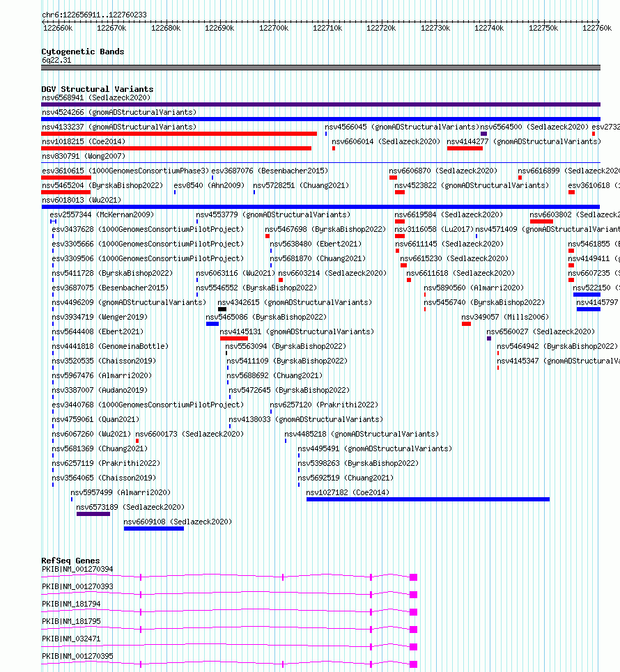
Task: Click the nsv4144277 red variant bar
Action: pos(465,148)
